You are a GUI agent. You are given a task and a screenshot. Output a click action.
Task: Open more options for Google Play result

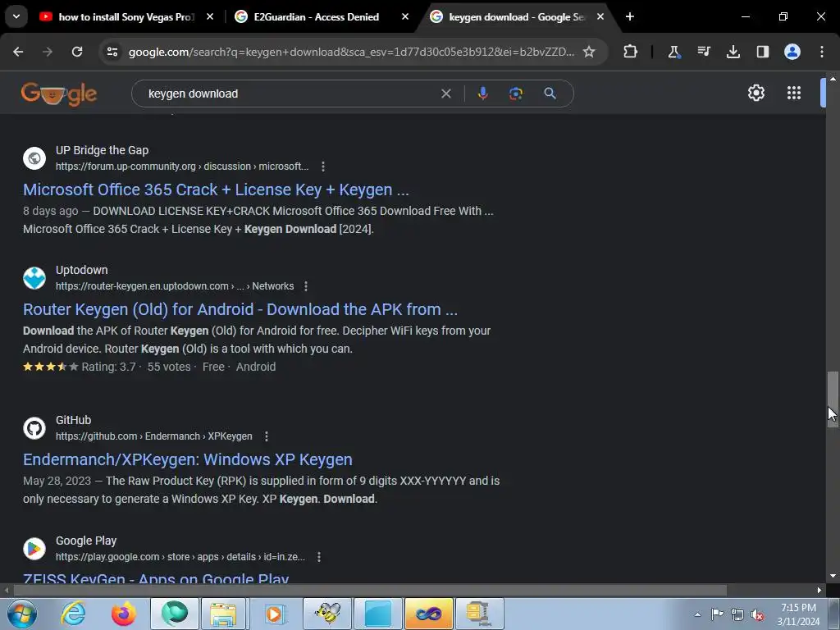pyautogui.click(x=319, y=557)
